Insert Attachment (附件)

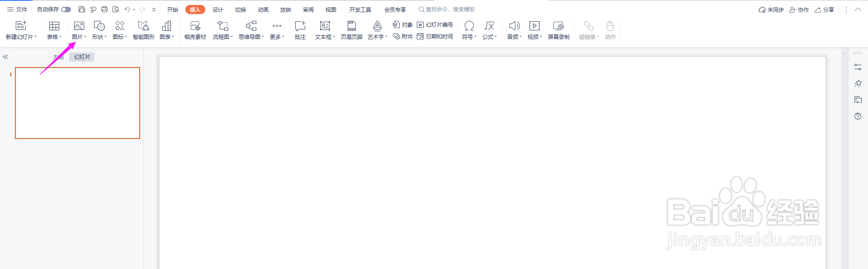403,37
